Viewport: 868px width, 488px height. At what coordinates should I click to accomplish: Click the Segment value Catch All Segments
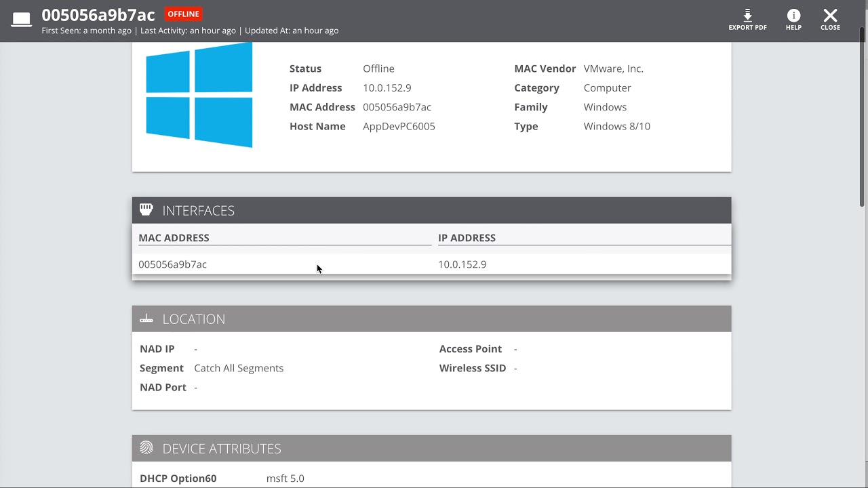point(239,368)
